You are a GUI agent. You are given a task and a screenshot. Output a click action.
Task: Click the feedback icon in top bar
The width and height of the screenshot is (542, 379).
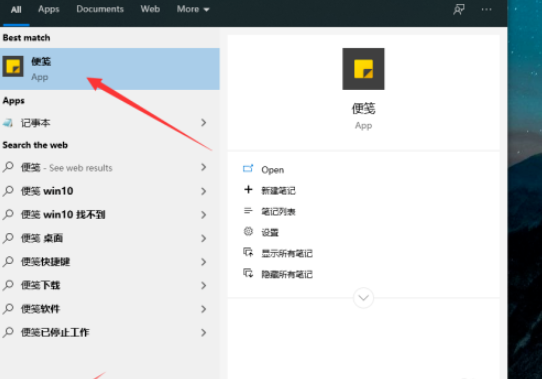point(459,9)
